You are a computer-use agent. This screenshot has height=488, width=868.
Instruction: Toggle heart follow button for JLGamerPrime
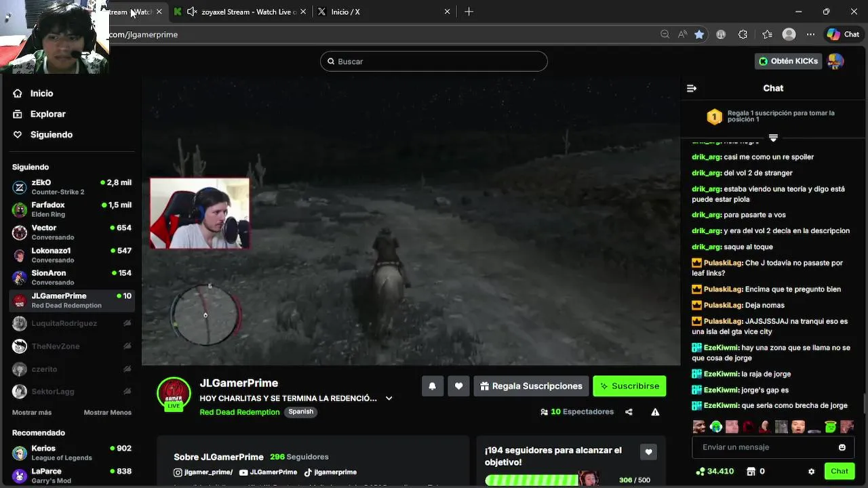point(458,386)
